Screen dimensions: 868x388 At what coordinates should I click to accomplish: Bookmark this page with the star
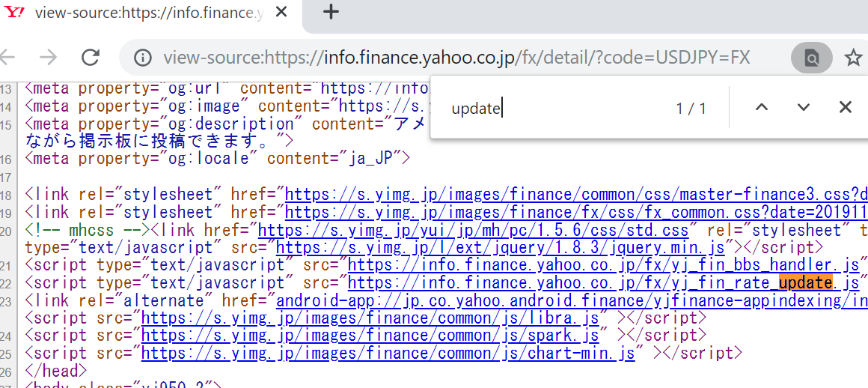tap(854, 57)
